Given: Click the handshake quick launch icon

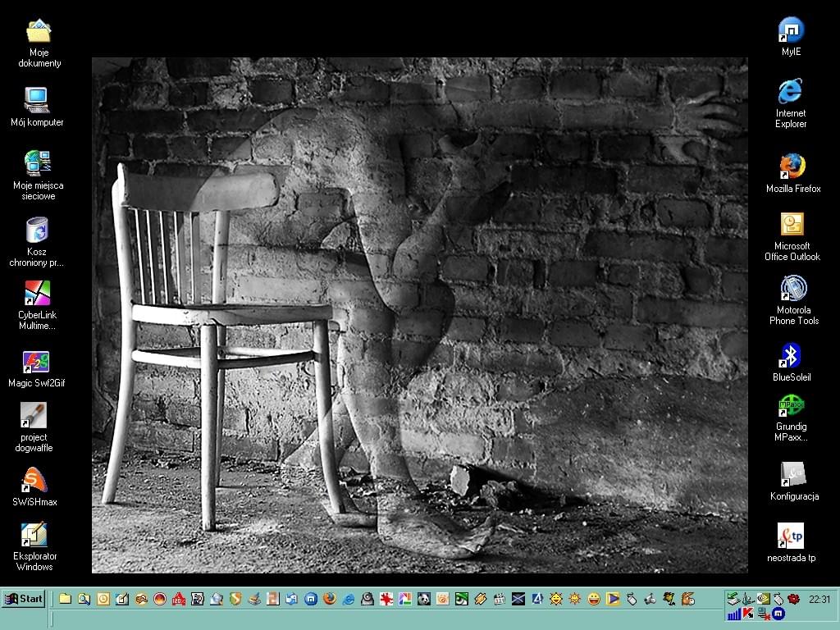Looking at the screenshot, I should click(141, 599).
